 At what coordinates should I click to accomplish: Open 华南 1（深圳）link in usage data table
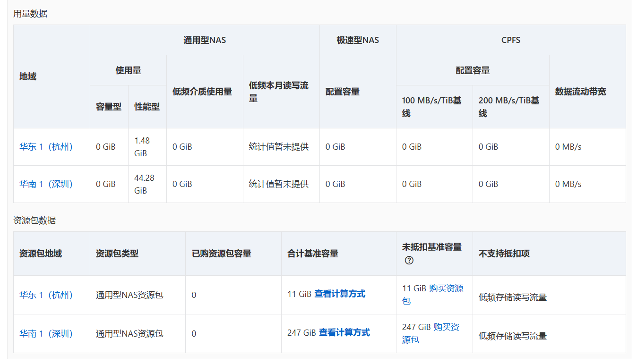[46, 184]
